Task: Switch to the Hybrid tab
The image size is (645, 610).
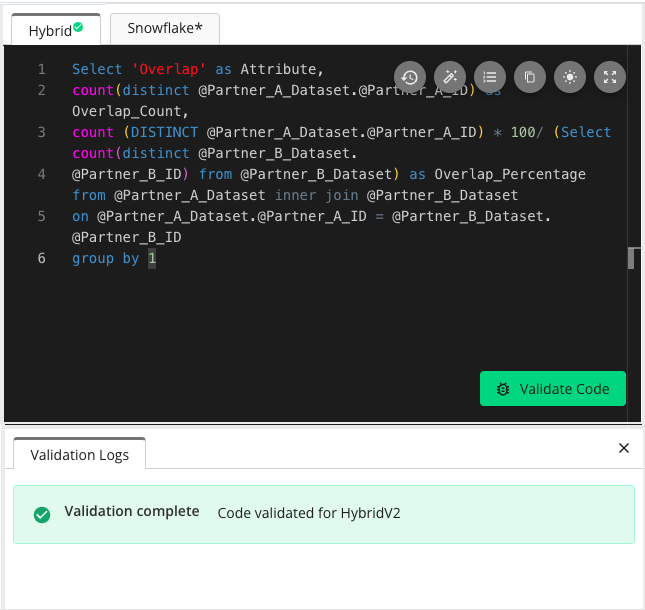Action: click(50, 30)
